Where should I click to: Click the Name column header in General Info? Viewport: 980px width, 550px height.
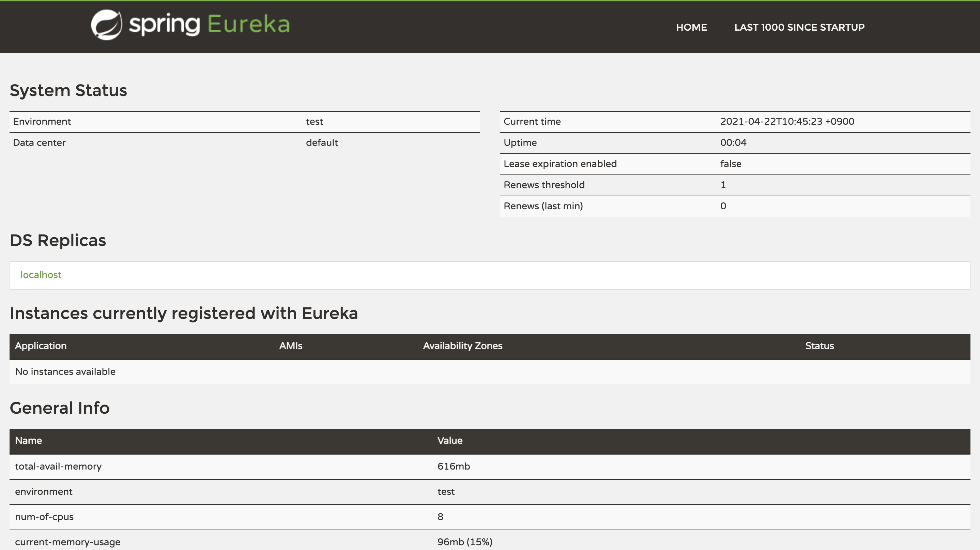(x=29, y=441)
